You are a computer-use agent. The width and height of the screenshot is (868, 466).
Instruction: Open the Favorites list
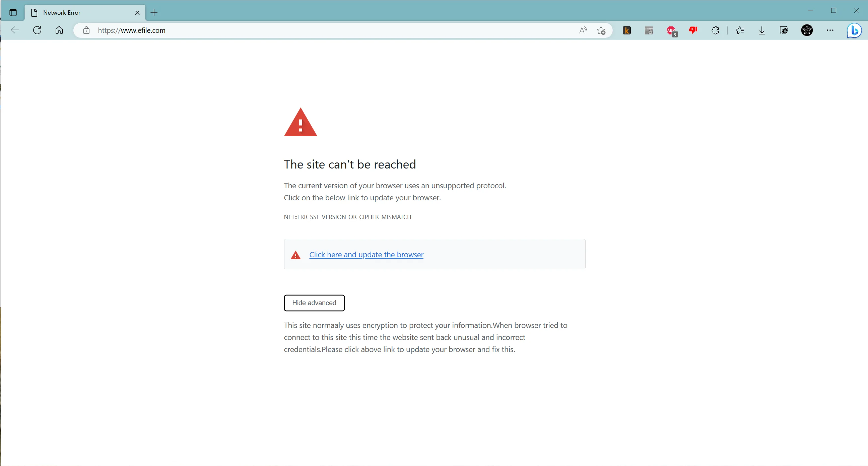(x=740, y=30)
